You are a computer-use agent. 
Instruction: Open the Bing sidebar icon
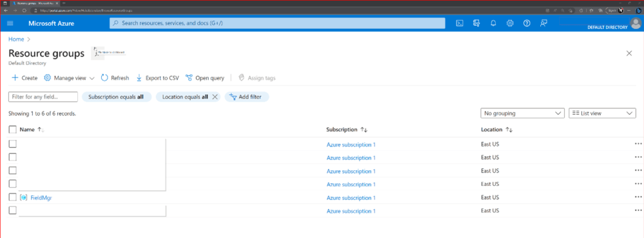pyautogui.click(x=639, y=11)
